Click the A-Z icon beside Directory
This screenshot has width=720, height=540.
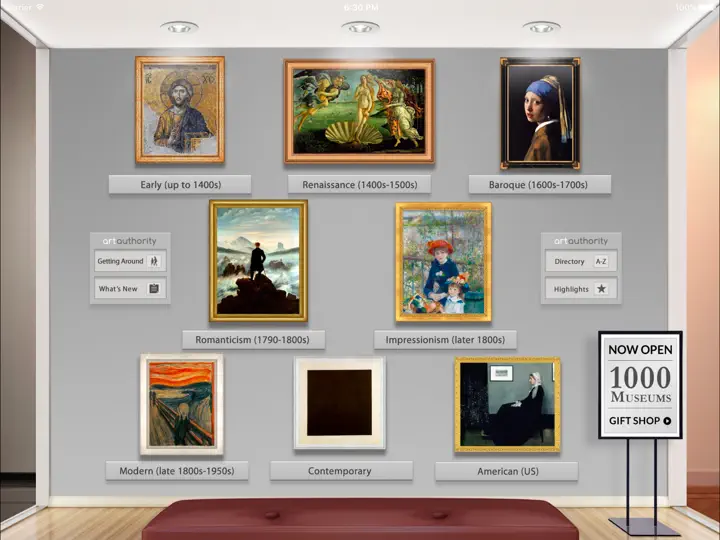[601, 261]
